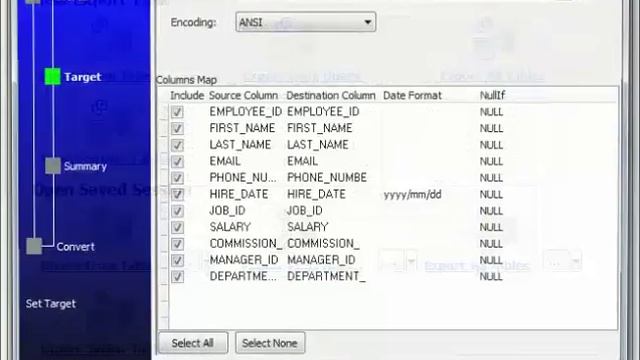Uncheck Include for COMMISSION_ row
Image resolution: width=640 pixels, height=360 pixels.
coord(177,244)
